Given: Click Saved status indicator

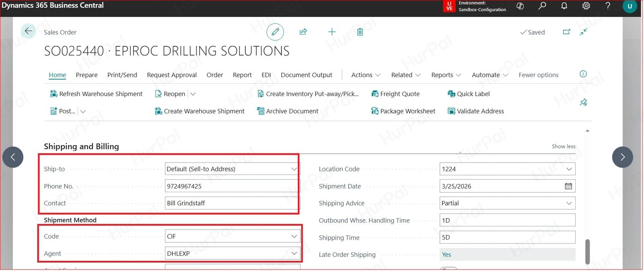Looking at the screenshot, I should [533, 32].
